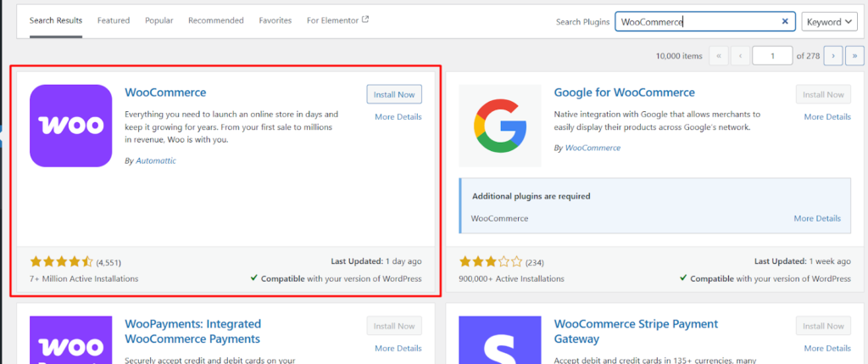This screenshot has width=868, height=364.
Task: Open the Keyword search type dropdown
Action: tap(829, 21)
